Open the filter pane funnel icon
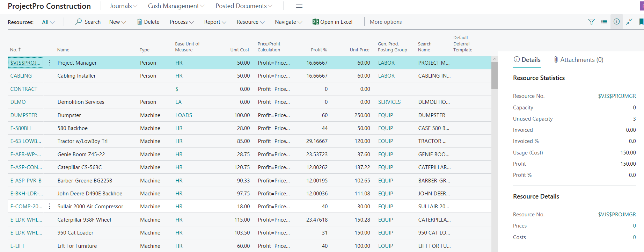The image size is (644, 252). 591,22
